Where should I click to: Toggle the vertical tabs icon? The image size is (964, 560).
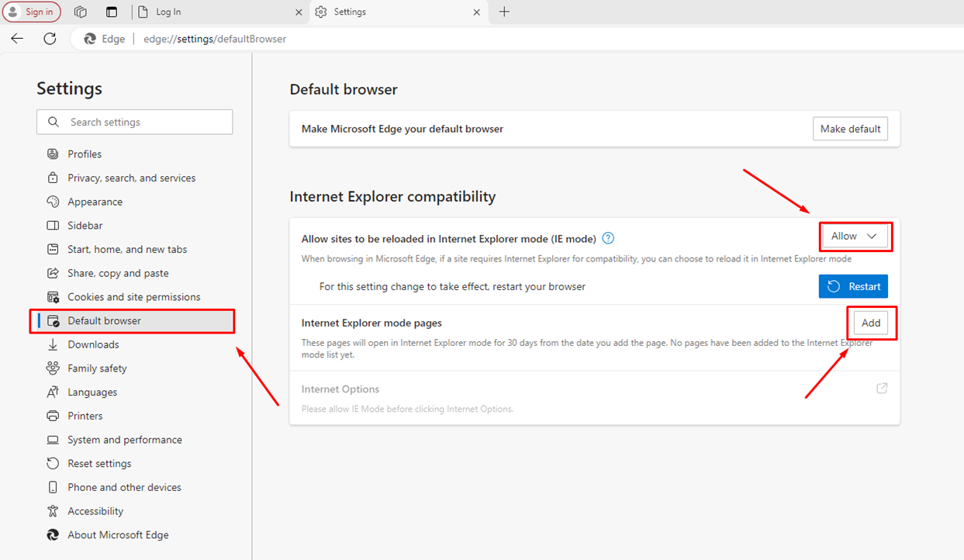112,12
